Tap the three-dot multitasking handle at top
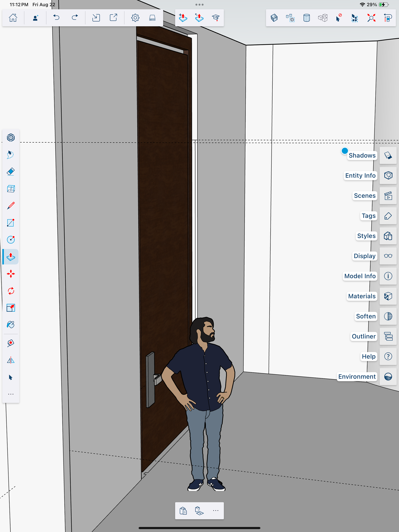 [x=199, y=5]
